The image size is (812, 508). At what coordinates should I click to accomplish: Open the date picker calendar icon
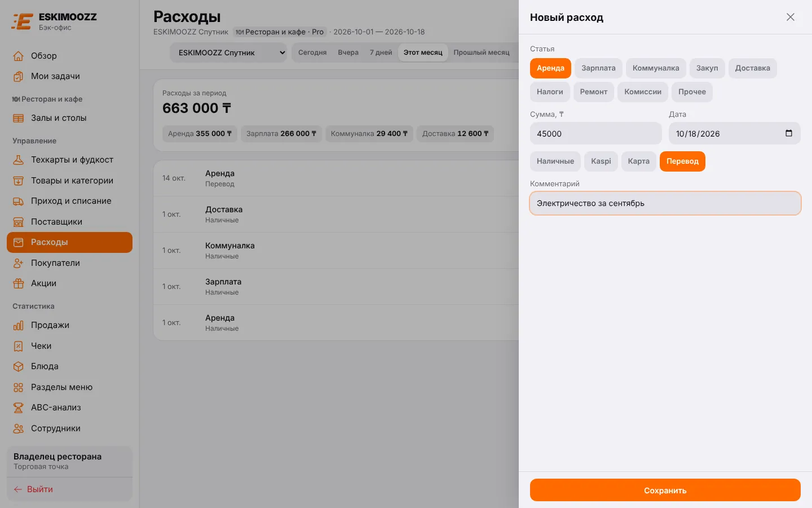tap(789, 133)
